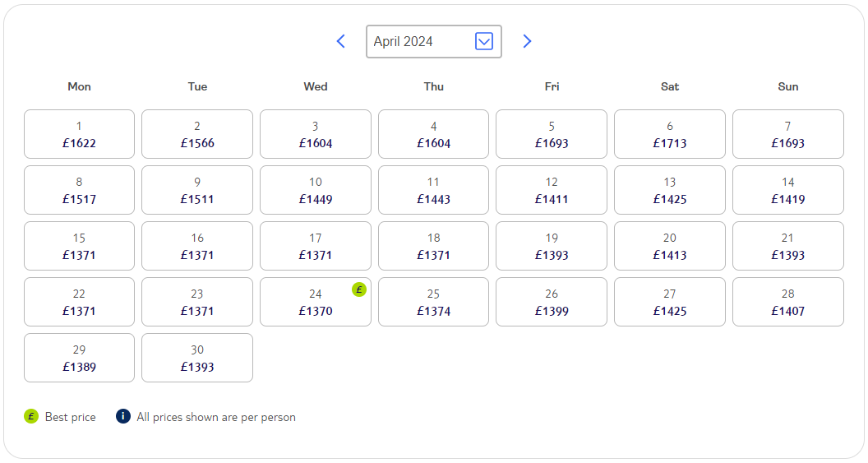Select April 14 Sunday at £1419
The height and width of the screenshot is (463, 868).
pos(788,190)
